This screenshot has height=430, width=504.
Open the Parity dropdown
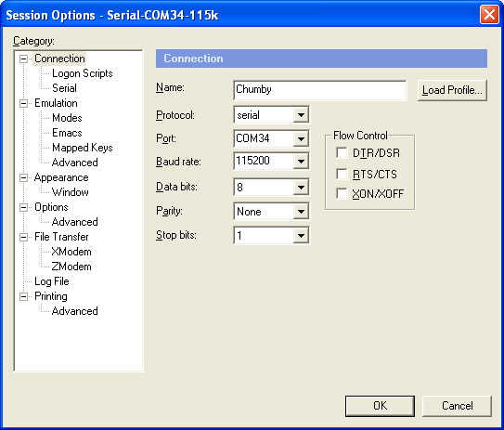click(x=301, y=212)
